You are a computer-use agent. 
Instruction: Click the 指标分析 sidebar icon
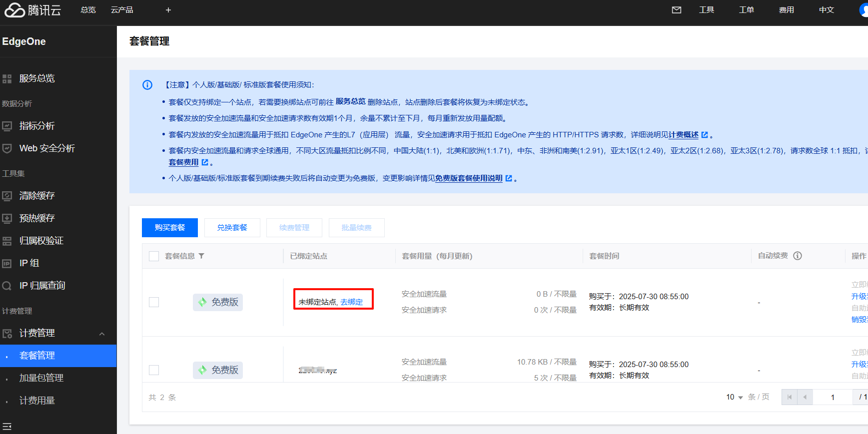(7, 126)
